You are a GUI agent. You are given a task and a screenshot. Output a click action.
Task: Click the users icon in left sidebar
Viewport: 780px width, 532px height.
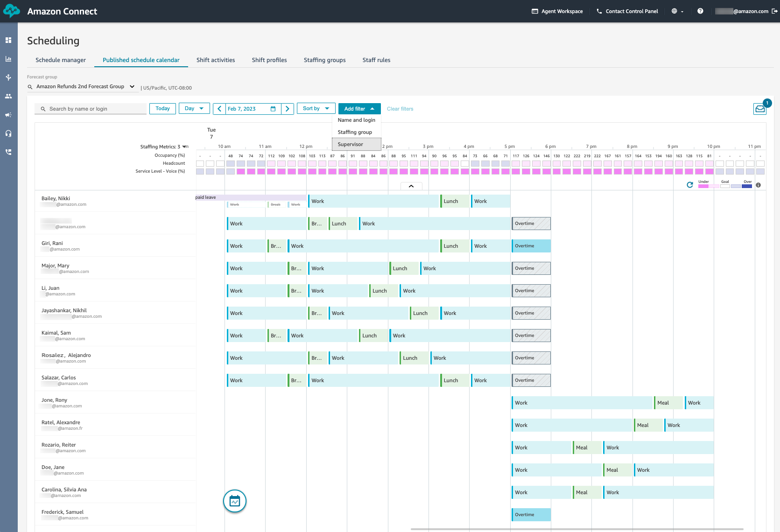pos(8,96)
